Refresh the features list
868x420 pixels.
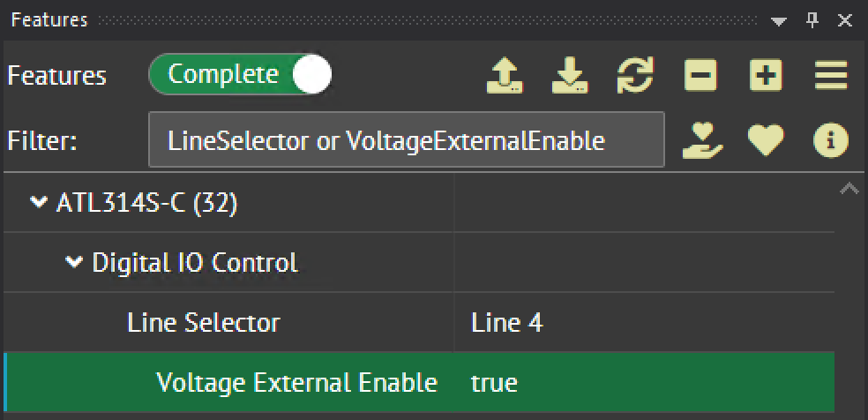pyautogui.click(x=635, y=76)
